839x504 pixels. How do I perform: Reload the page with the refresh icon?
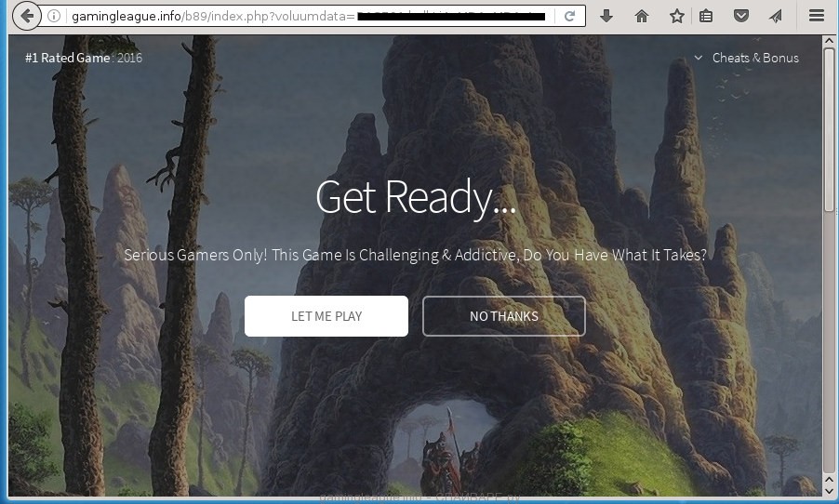point(570,16)
